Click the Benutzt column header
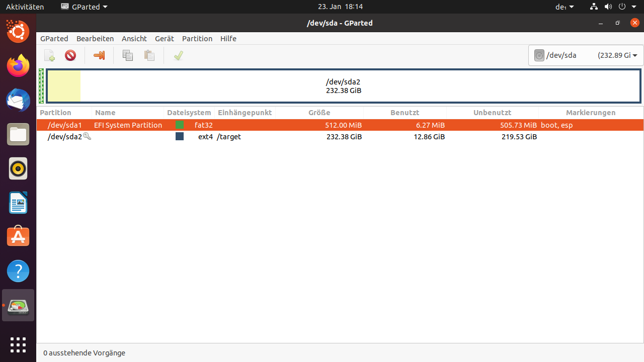 coord(405,113)
